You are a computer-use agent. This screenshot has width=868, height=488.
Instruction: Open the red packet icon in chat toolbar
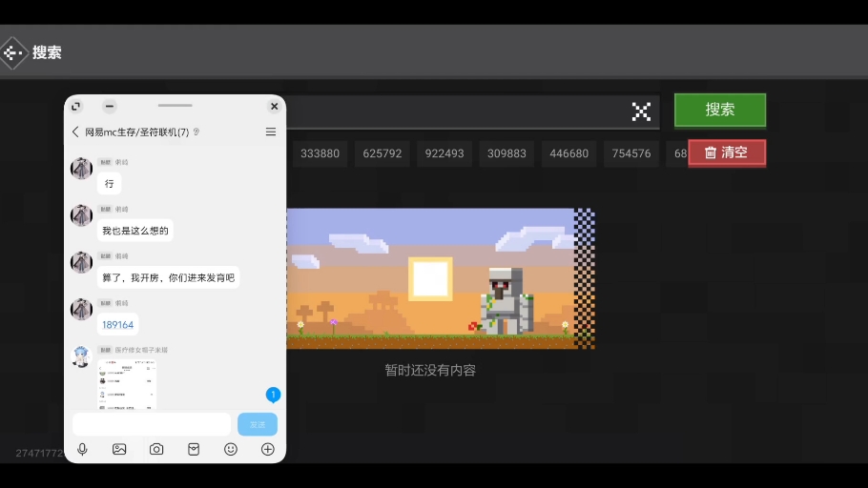pos(194,449)
